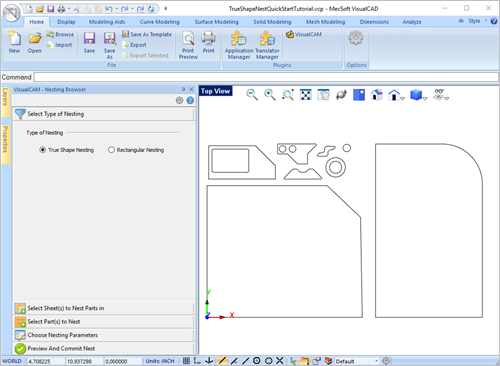Click the Zoom Out magnifier icon
Screen dimensions: 500x366
click(x=252, y=95)
